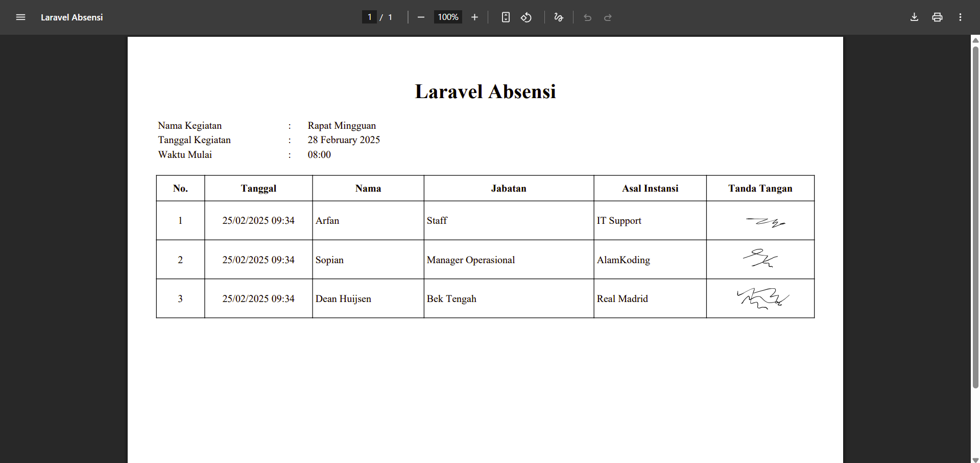Print the document
The width and height of the screenshot is (980, 463).
click(x=937, y=17)
